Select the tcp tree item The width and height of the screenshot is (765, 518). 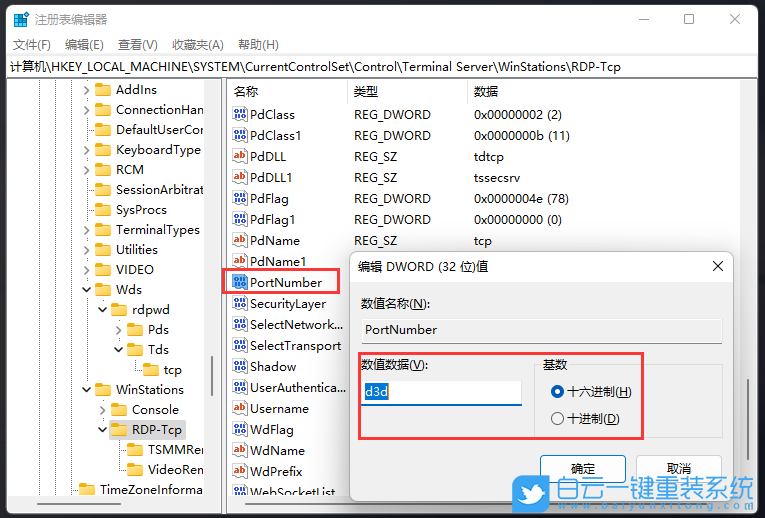click(x=172, y=370)
